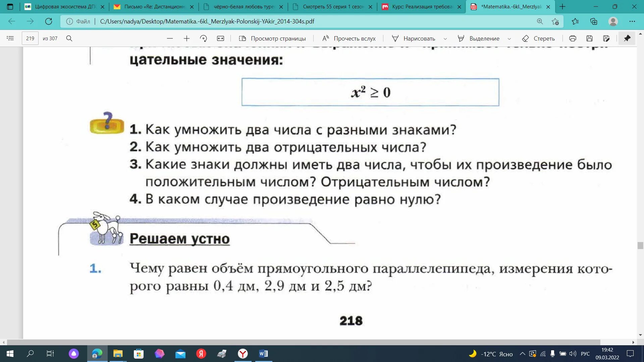Switch to чёрно-белая любовь tab

[x=244, y=7]
